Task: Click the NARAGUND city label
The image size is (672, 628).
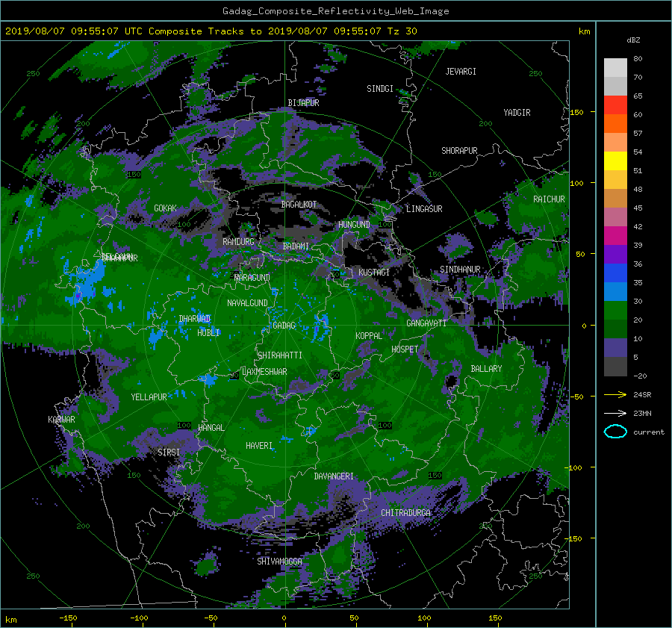Action: click(x=252, y=278)
